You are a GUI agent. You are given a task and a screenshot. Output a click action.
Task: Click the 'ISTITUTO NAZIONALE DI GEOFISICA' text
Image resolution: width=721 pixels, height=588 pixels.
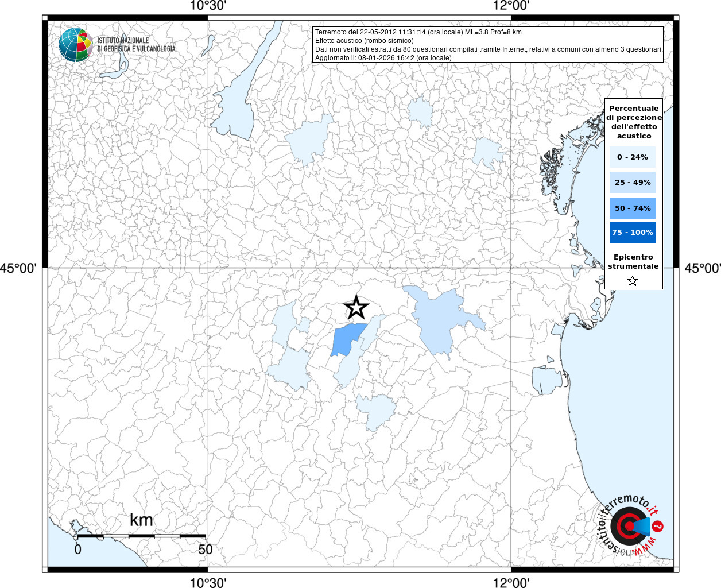136,45
